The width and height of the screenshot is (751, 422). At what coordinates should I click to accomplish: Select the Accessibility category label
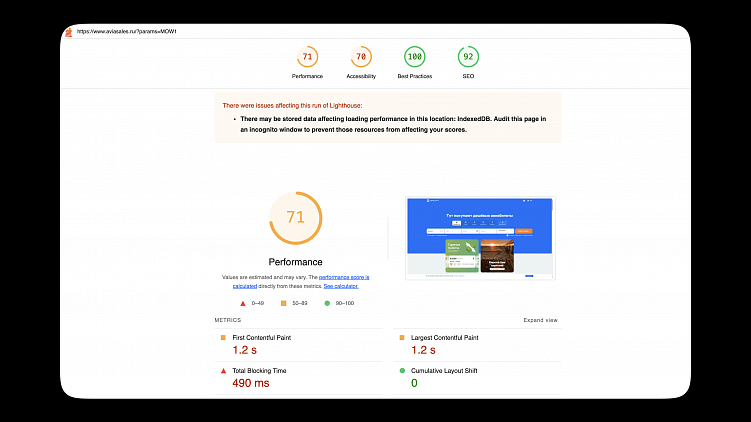pyautogui.click(x=361, y=76)
